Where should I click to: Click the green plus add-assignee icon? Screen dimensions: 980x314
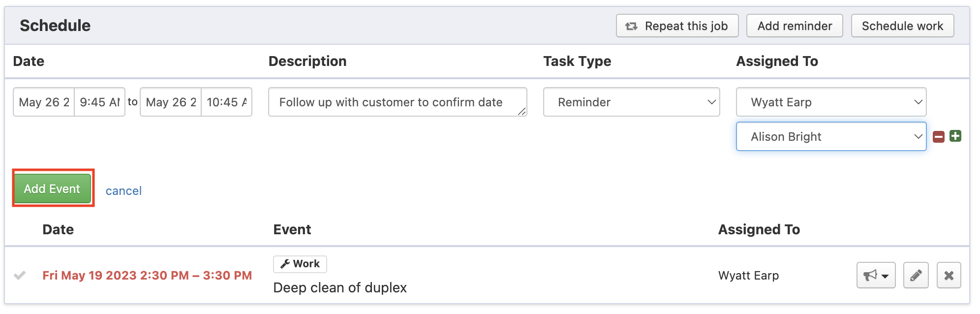(955, 136)
